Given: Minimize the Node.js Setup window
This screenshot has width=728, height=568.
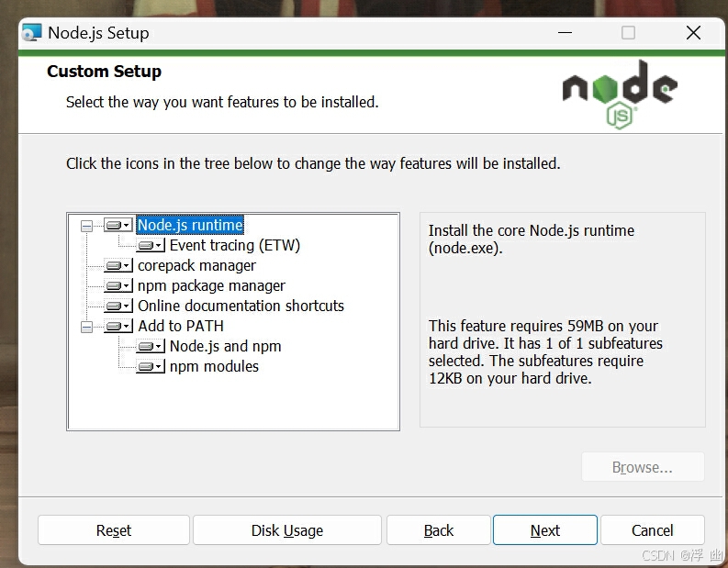Looking at the screenshot, I should [565, 32].
